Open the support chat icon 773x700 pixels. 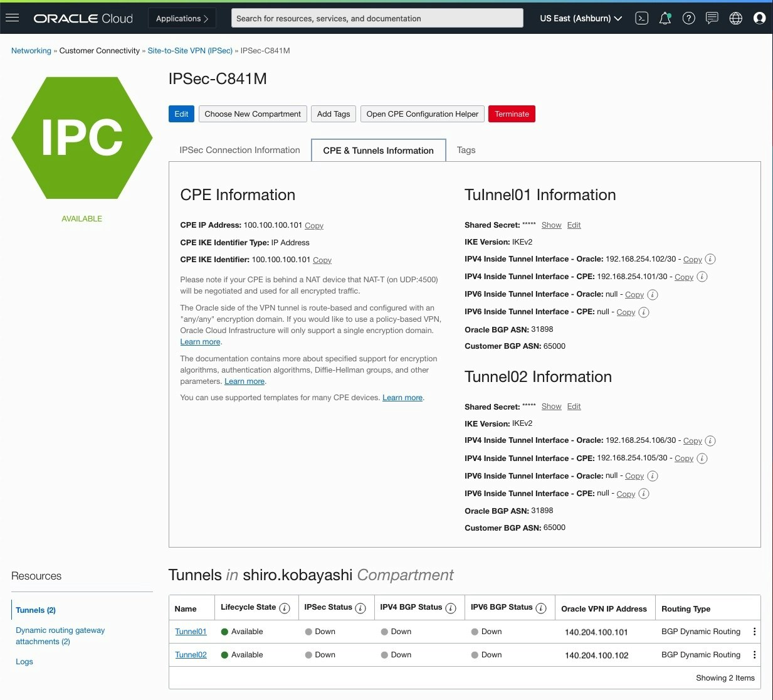pos(712,18)
